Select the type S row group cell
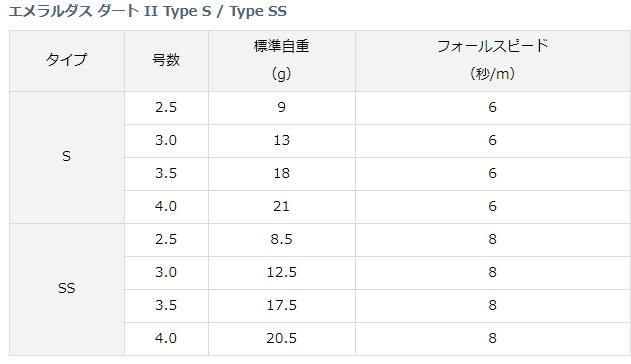 [67, 157]
